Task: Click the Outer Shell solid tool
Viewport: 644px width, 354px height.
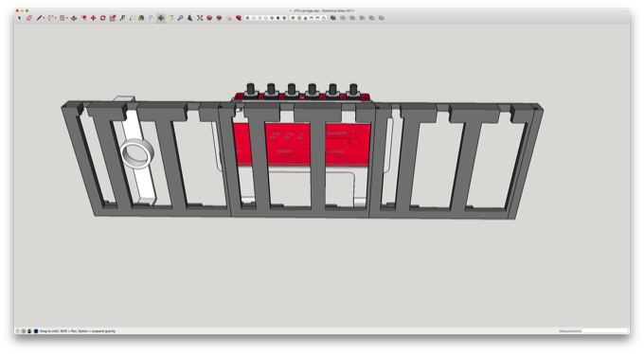Action: click(333, 18)
